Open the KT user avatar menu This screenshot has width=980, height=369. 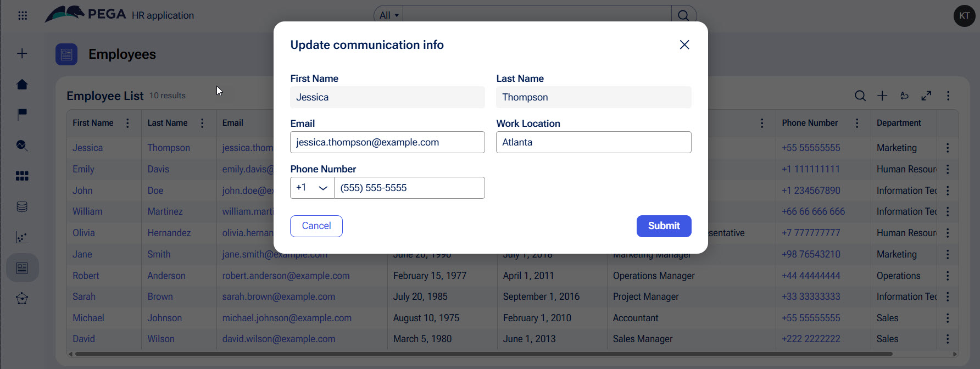(x=964, y=15)
